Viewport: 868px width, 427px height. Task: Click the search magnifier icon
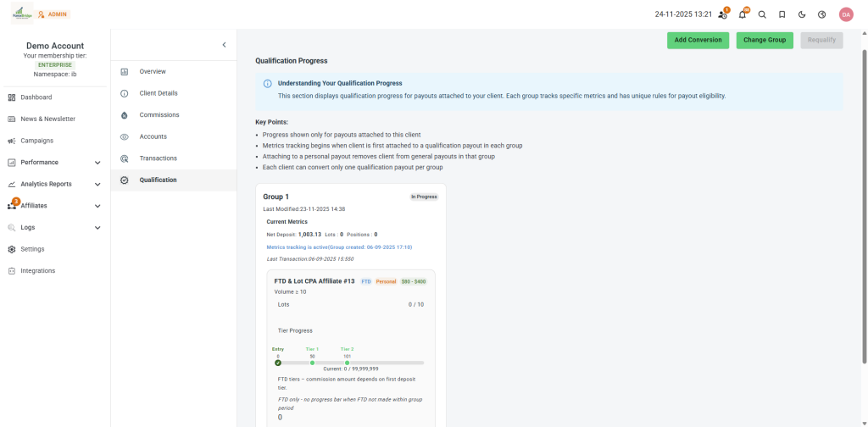tap(762, 14)
